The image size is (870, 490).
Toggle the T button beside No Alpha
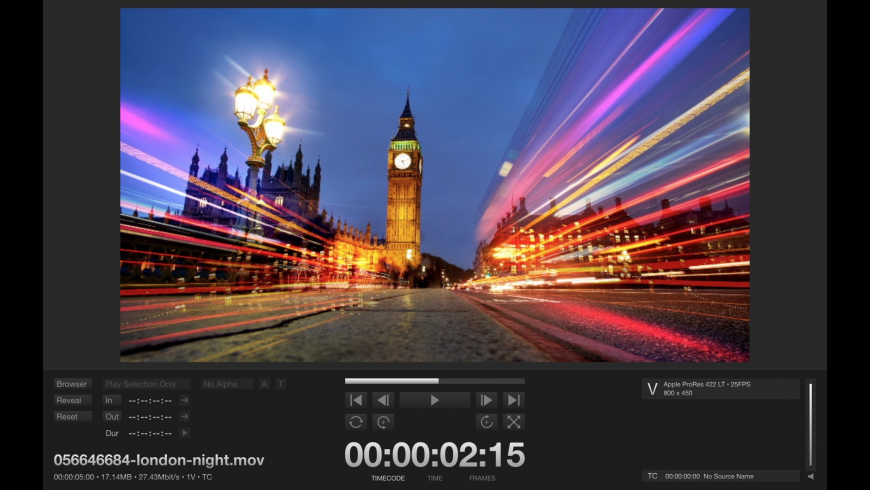pyautogui.click(x=281, y=384)
